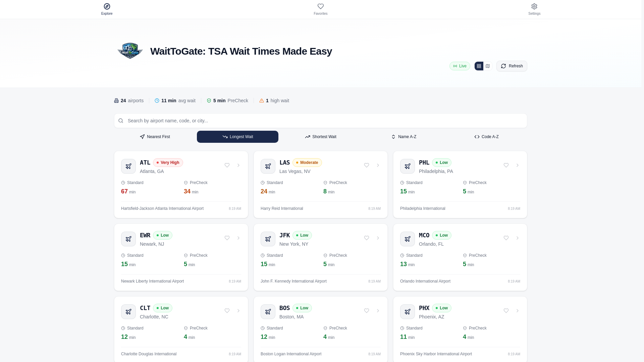Focus the airport search field
Image resolution: width=644 pixels, height=362 pixels.
[321, 121]
